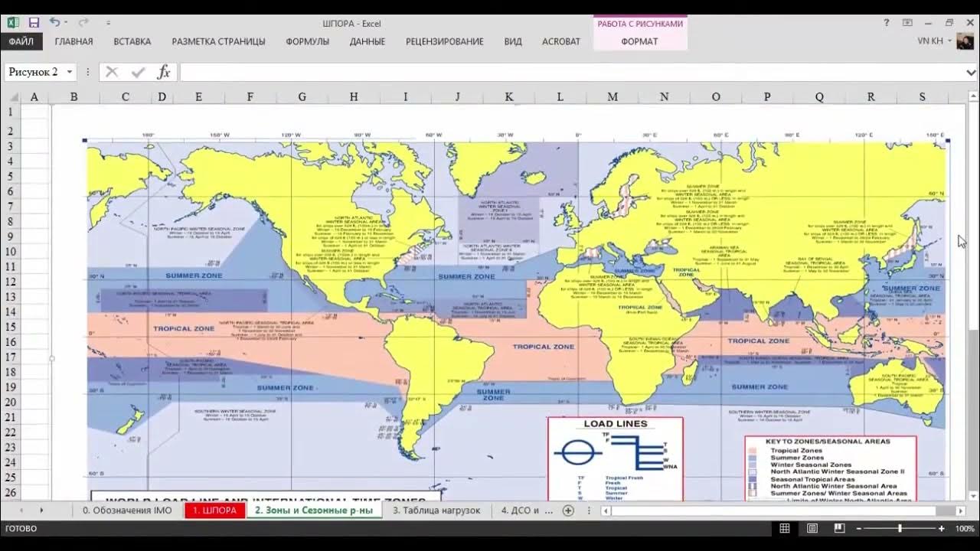Open Customize Quick Access Toolbar dropdown
Screen dimensions: 980x551
click(108, 23)
